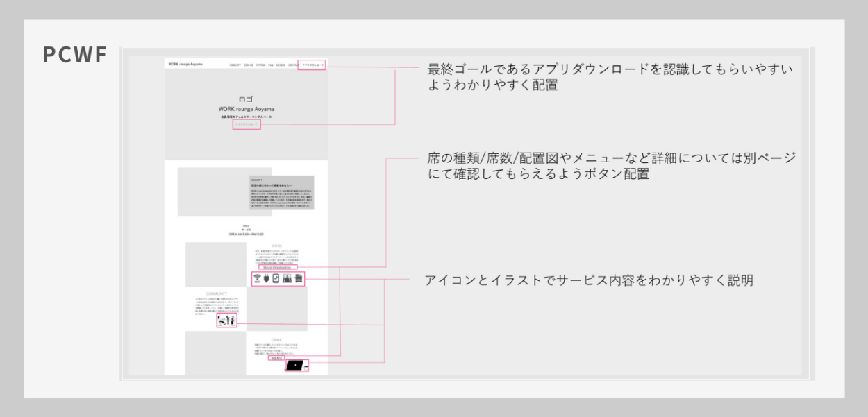Click the power plug icon
This screenshot has width=868, height=417.
tap(266, 279)
